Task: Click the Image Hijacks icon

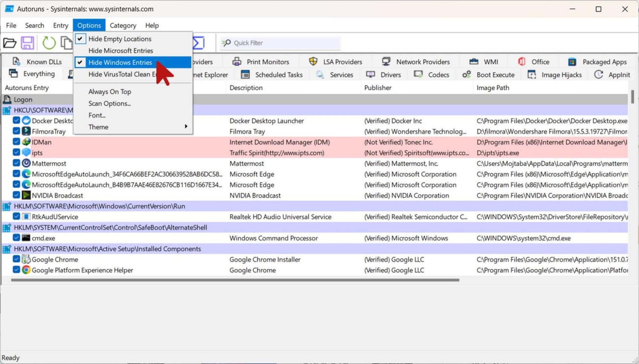Action: [x=532, y=75]
